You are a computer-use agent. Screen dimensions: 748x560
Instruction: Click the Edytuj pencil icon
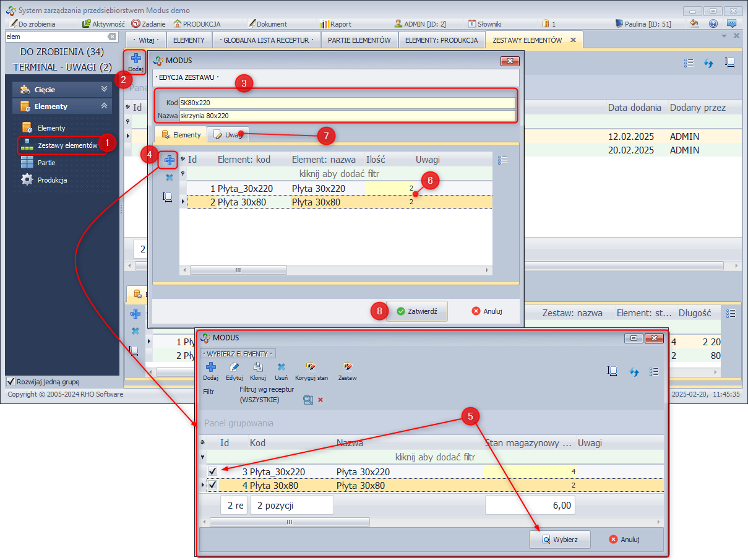click(234, 367)
